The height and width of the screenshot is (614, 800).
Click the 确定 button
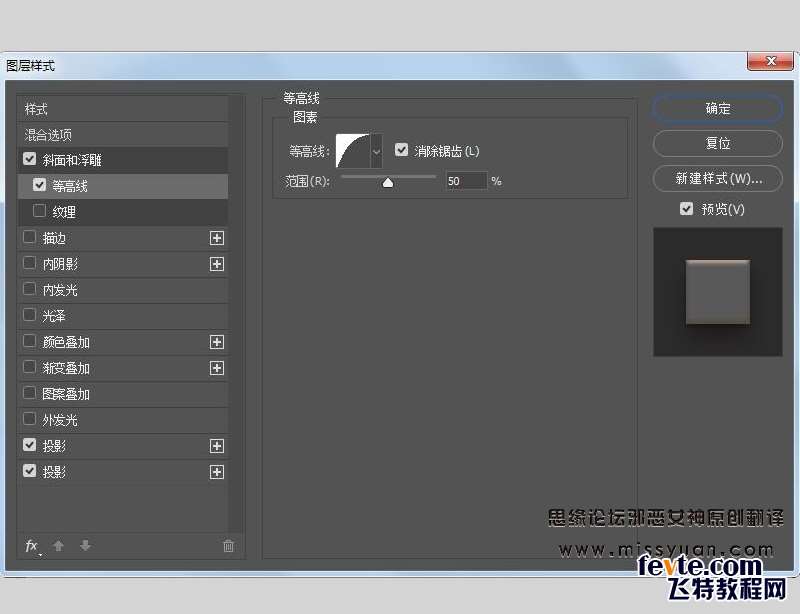point(717,108)
